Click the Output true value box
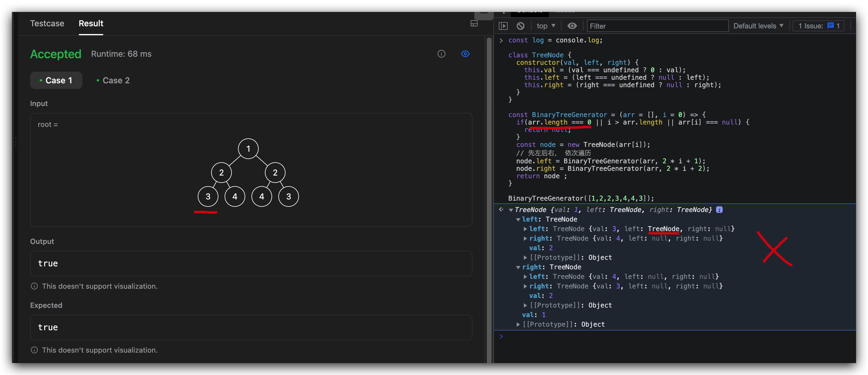This screenshot has height=375, width=868. [251, 263]
